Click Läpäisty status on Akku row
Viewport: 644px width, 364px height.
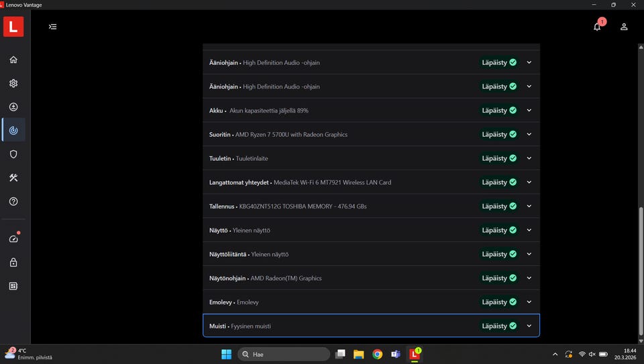pos(499,111)
